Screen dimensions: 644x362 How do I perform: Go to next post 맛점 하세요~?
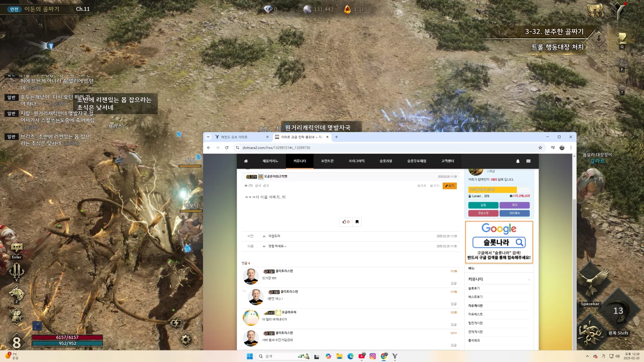(x=277, y=246)
